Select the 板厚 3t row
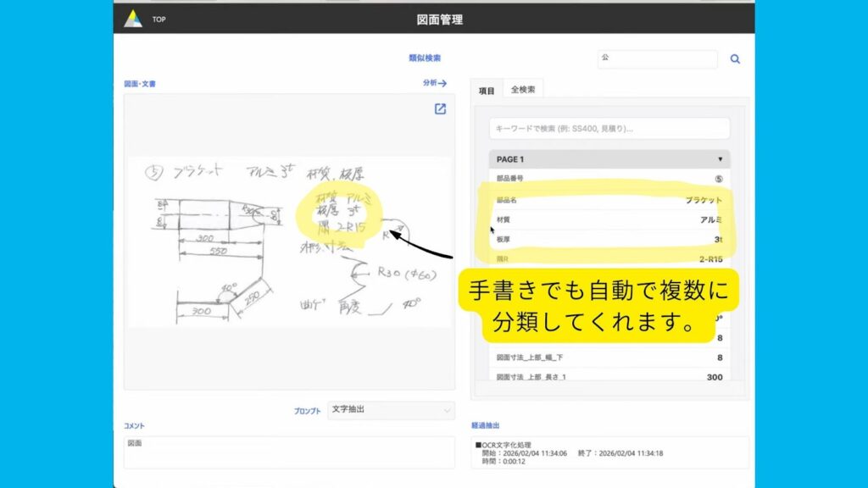This screenshot has width=868, height=488. pyautogui.click(x=609, y=240)
